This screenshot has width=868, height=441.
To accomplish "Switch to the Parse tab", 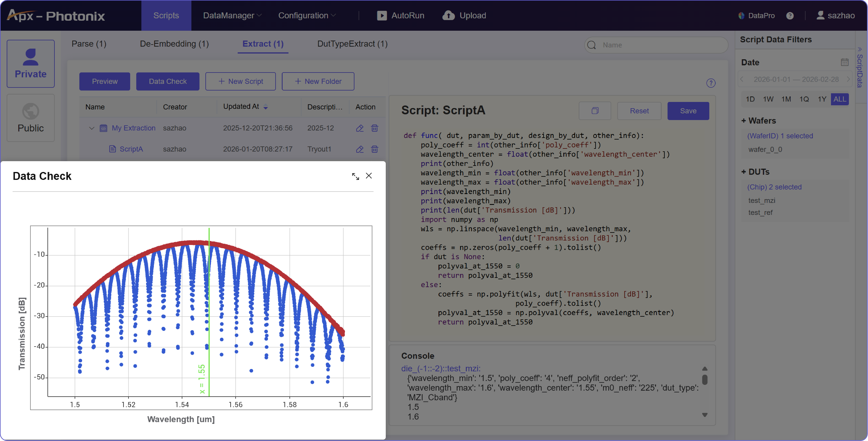I will click(89, 44).
